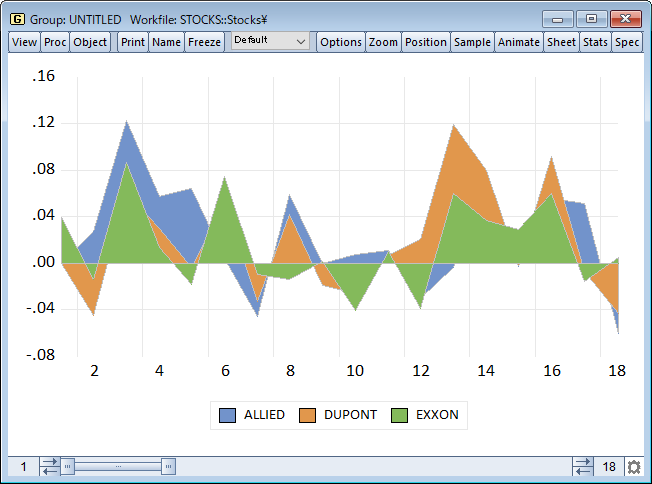Click the .12 y-axis label

point(43,122)
